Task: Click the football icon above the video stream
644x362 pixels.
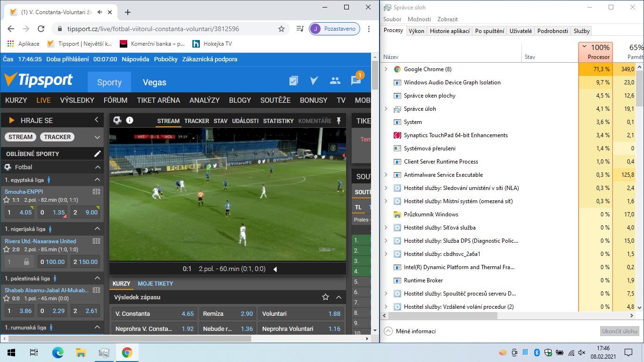Action: (x=117, y=120)
